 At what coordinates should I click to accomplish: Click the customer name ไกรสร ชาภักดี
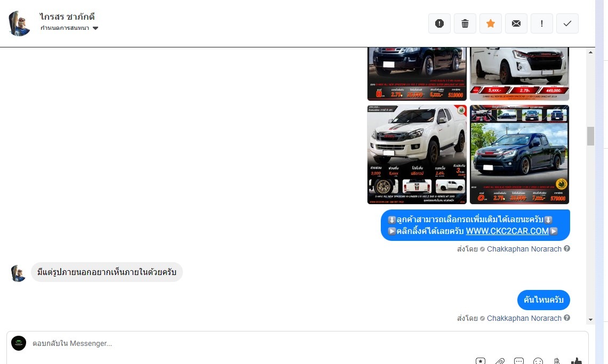pyautogui.click(x=67, y=17)
